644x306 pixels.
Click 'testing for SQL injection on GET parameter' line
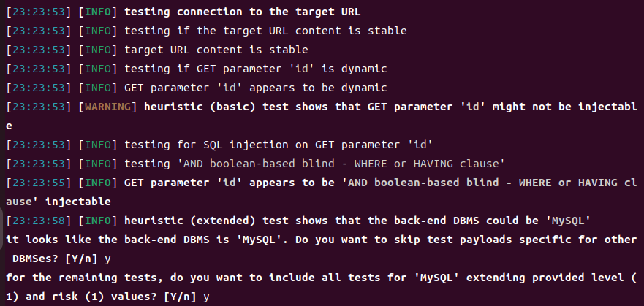[265, 145]
